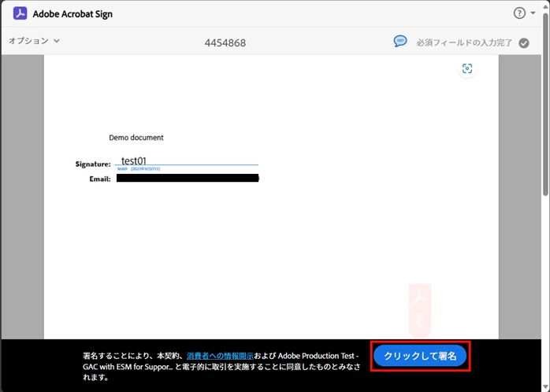Click the Signature: label

click(93, 164)
